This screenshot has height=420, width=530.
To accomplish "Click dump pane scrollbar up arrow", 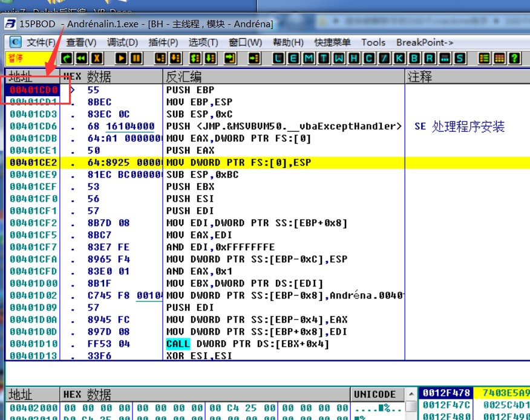I will [411, 394].
